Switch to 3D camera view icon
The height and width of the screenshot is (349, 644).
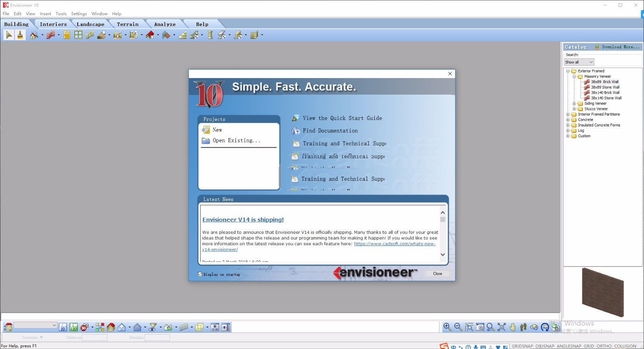click(x=84, y=327)
